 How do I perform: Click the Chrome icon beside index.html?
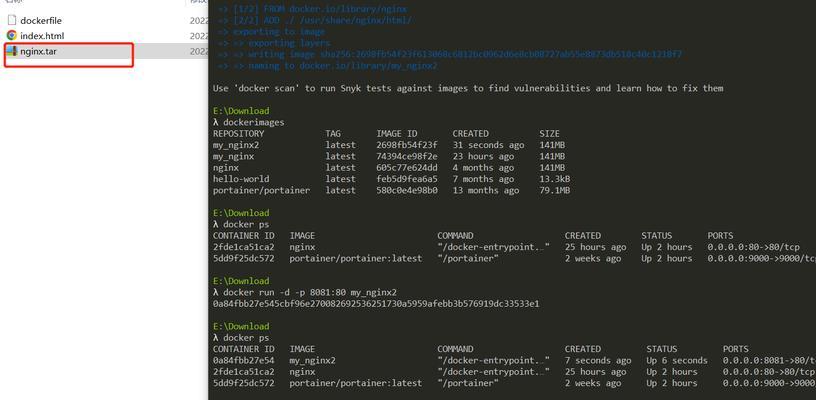12,36
